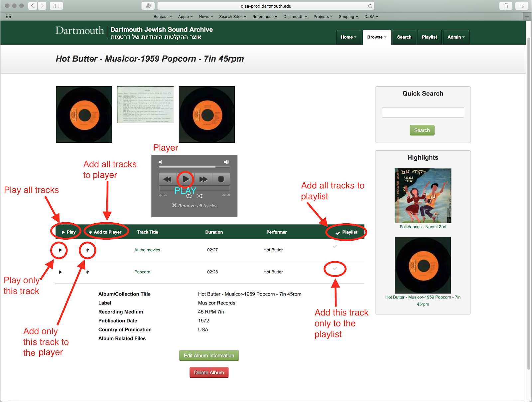
Task: Click the Dartmouth logo in the header
Action: pos(80,31)
